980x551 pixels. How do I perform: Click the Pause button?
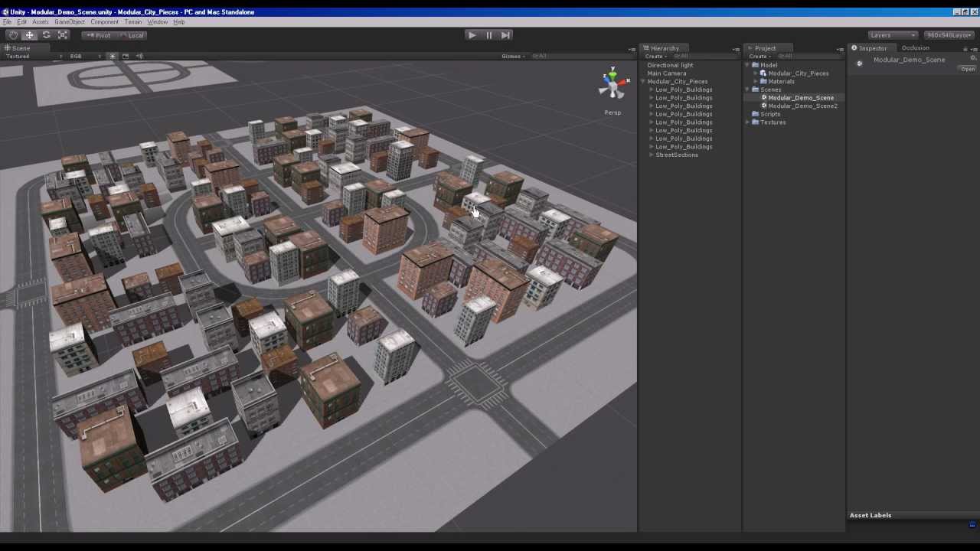point(488,35)
